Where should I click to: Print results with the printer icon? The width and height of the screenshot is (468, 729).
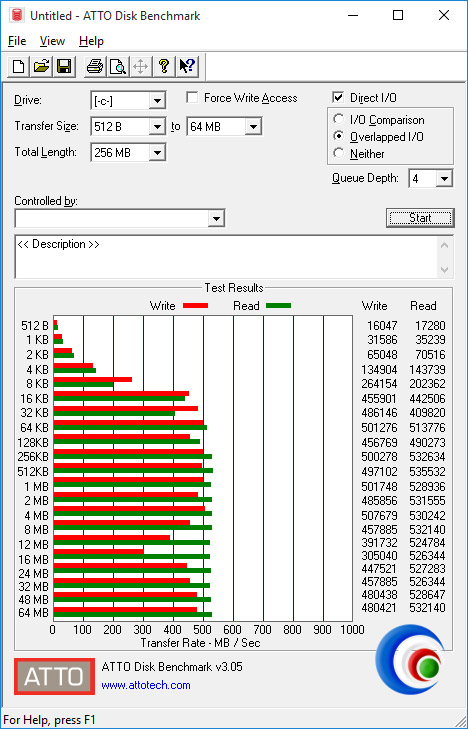[x=95, y=66]
